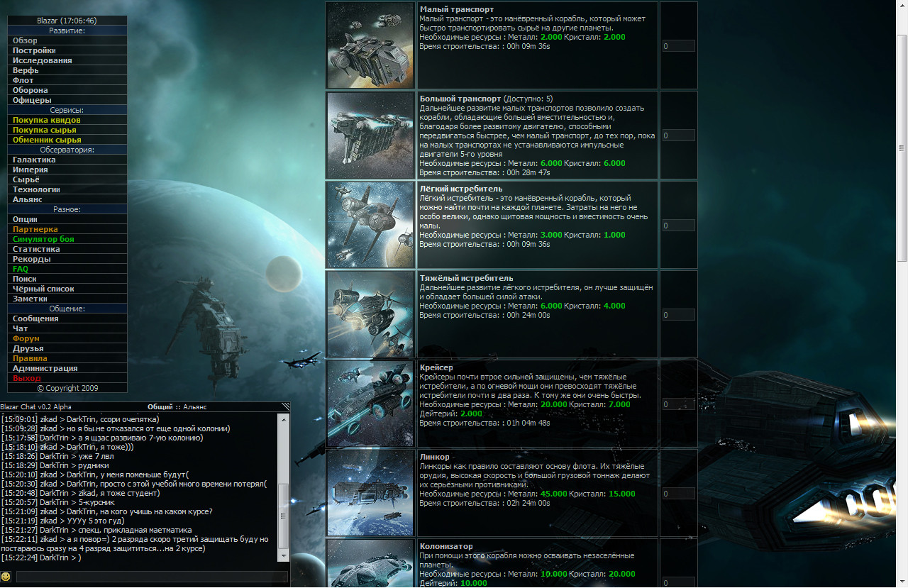Click the Тяжёлый истребитель ship image
Screen dimensions: 908x588
coord(370,314)
